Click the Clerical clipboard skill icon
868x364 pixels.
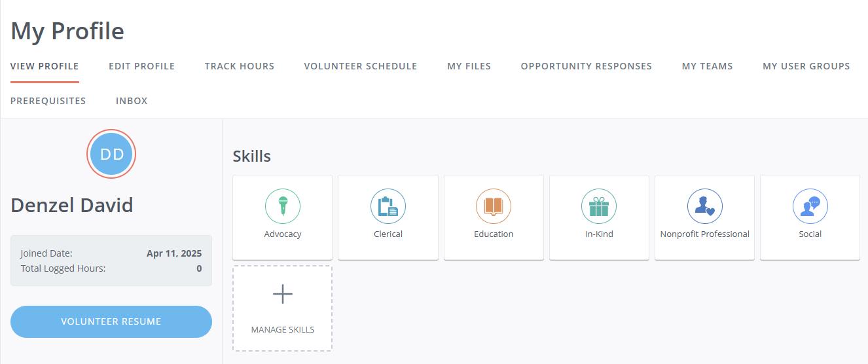pos(388,206)
